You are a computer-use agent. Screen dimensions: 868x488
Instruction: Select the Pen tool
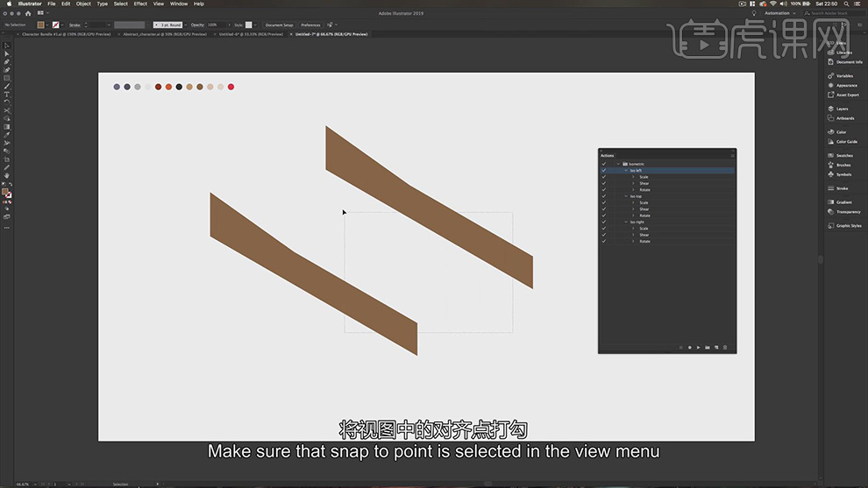point(7,62)
